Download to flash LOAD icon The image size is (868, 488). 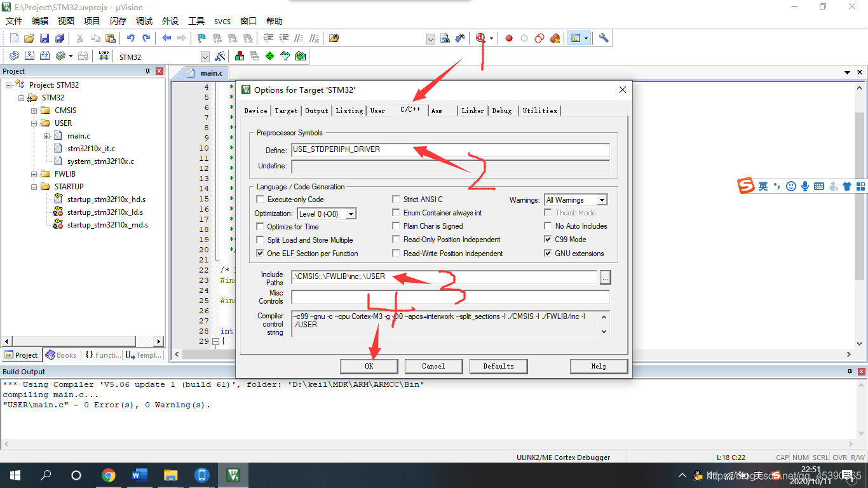[104, 56]
